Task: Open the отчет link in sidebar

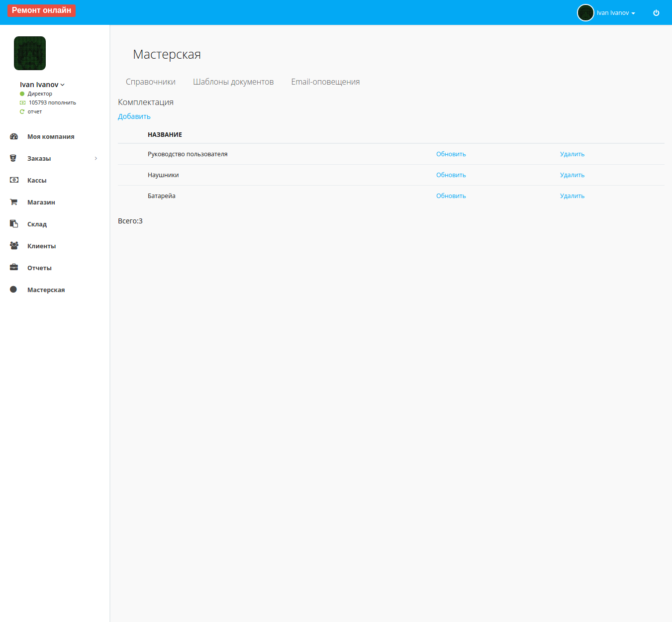Action: (35, 111)
